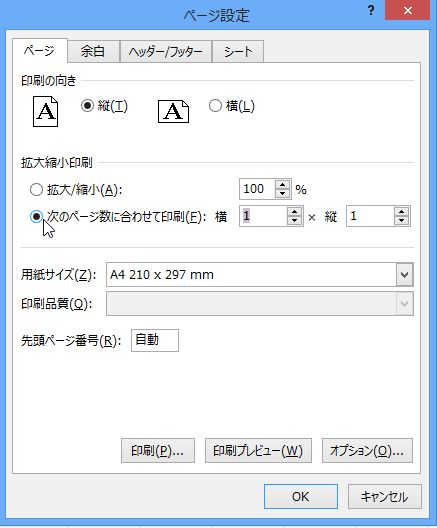The image size is (437, 528).
Task: Decrease the 縦 page height count
Action: point(401,221)
